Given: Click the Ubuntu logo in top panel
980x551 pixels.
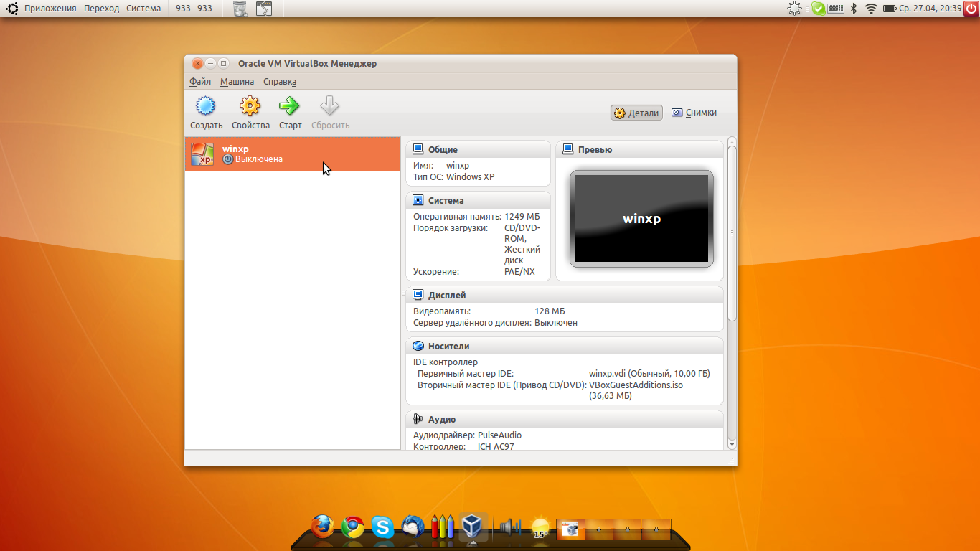Looking at the screenshot, I should pos(13,9).
